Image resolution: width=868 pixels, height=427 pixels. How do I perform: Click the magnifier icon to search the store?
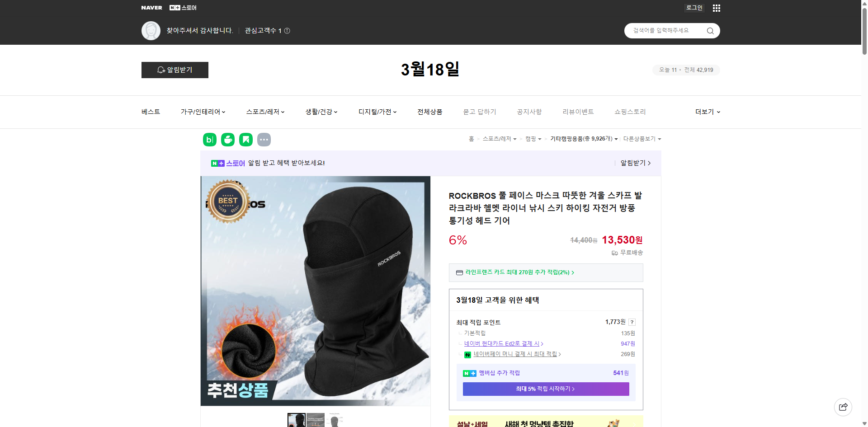click(x=710, y=30)
